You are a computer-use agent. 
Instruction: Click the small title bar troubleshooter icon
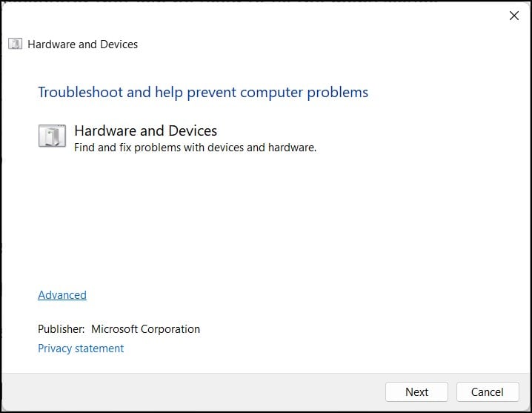pos(16,44)
